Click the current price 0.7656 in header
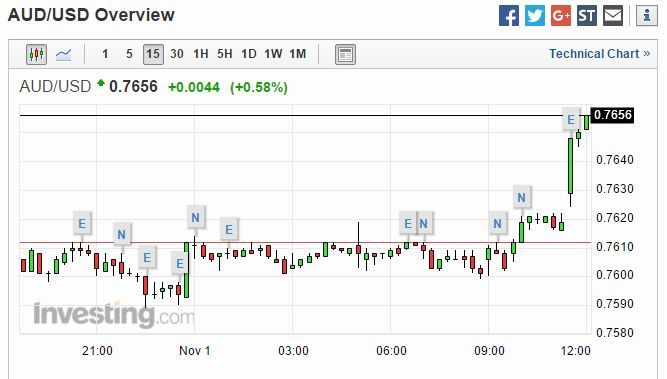The height and width of the screenshot is (379, 667). coord(133,87)
